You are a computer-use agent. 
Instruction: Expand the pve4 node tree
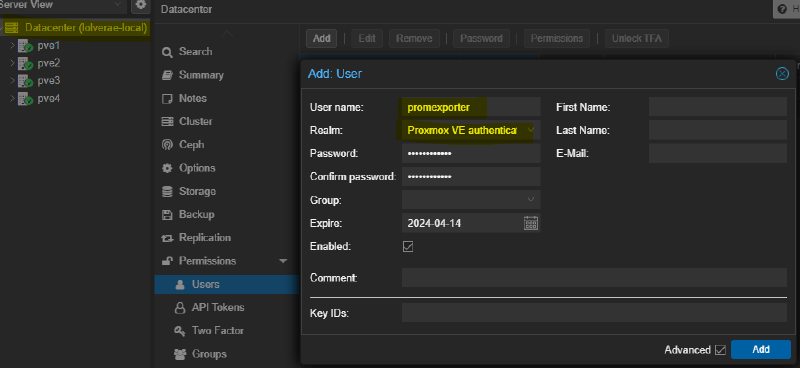[12, 98]
